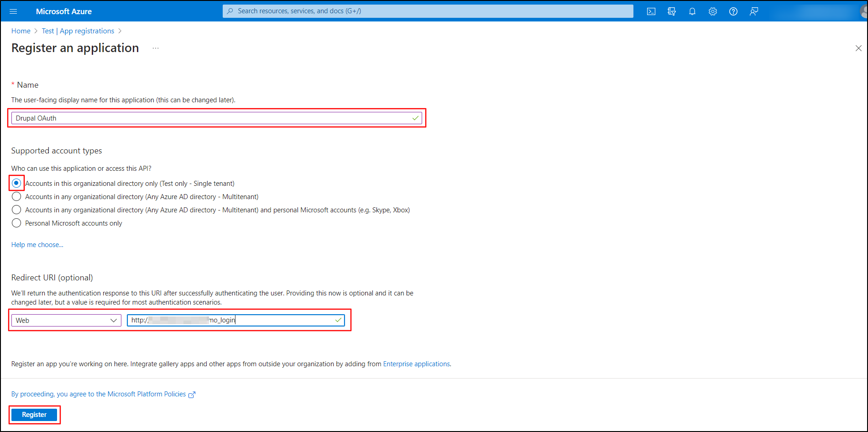Screen dimensions: 868x432
Task: Launch Azure Cloud Shell
Action: pos(651,11)
